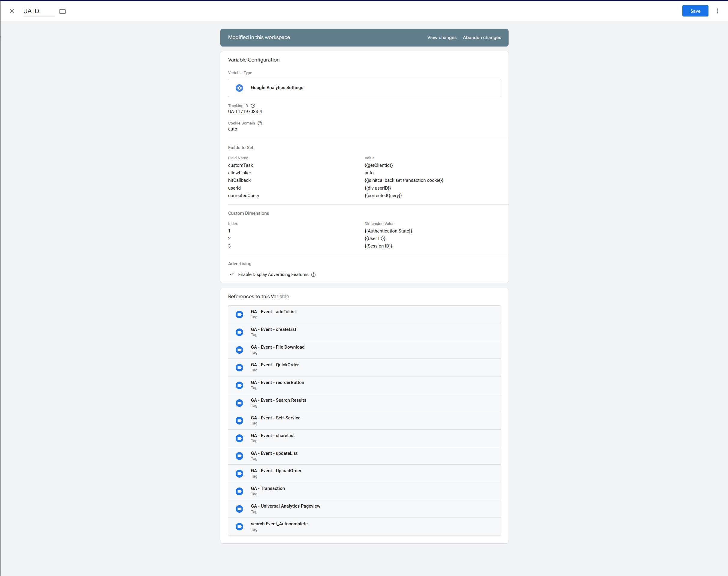Viewport: 728px width, 576px height.
Task: Click the tag icon beside search Event_Autocomplete
Action: coord(239,526)
